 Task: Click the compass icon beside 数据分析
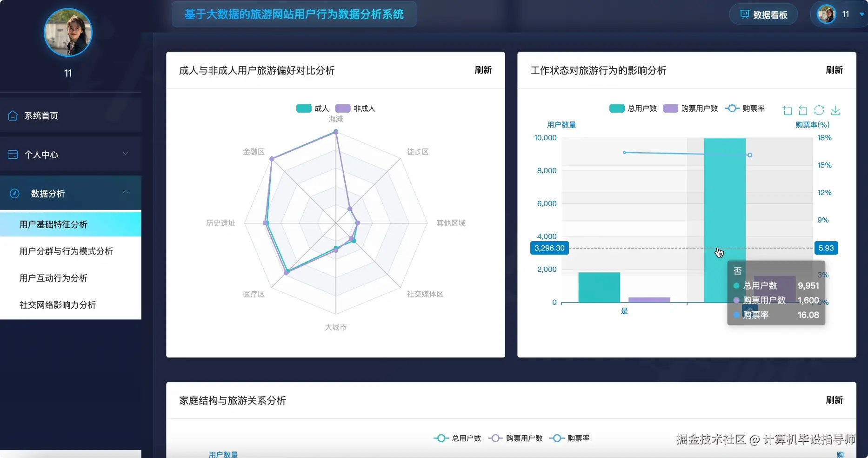coord(14,194)
